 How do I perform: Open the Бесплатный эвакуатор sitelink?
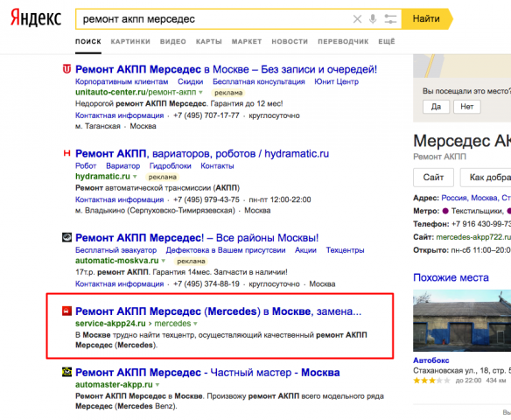click(x=116, y=250)
